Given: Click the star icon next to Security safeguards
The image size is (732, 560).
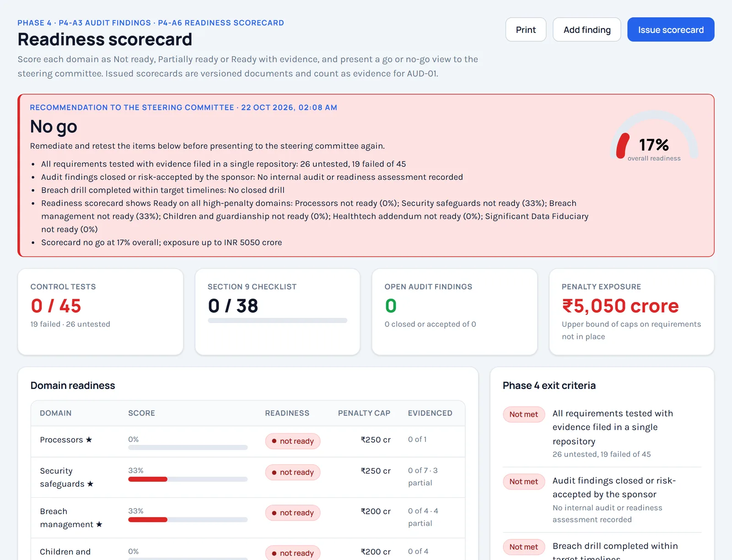Looking at the screenshot, I should pos(90,484).
